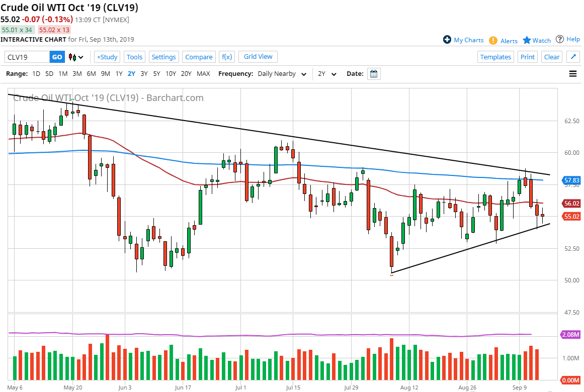Click the candlestick chart type icon
Screen dimensions: 584x392
point(71,57)
